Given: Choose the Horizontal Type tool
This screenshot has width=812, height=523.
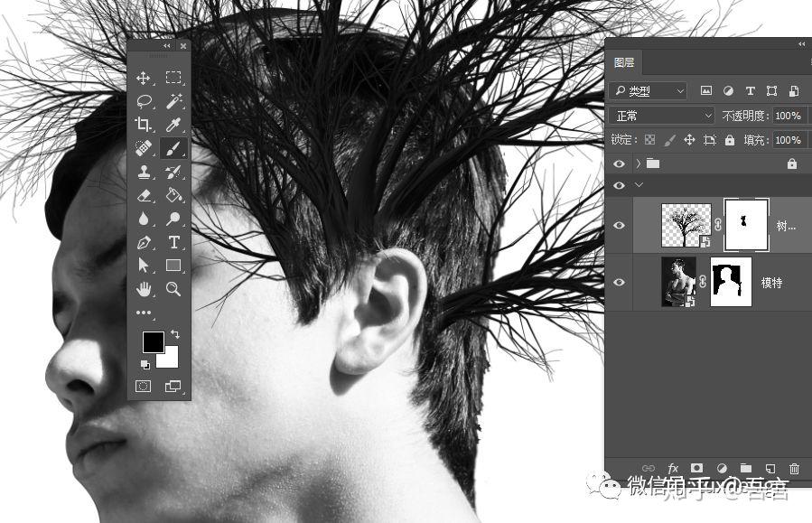Looking at the screenshot, I should (x=173, y=242).
